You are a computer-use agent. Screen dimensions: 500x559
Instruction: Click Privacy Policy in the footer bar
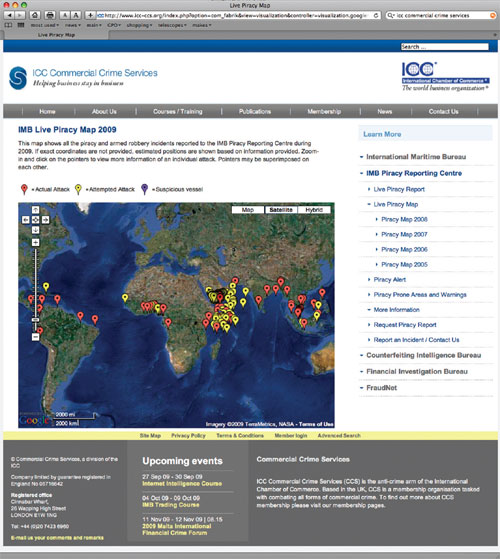[188, 436]
